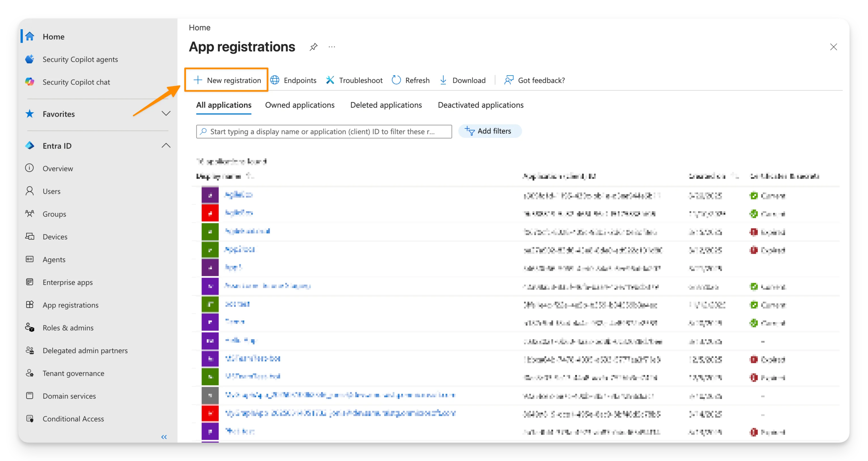This screenshot has width=868, height=461.
Task: Click the Groups icon in sidebar
Action: tap(30, 214)
